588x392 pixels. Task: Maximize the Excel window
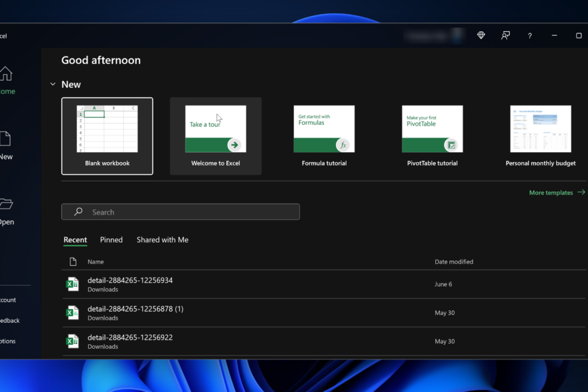(x=579, y=35)
